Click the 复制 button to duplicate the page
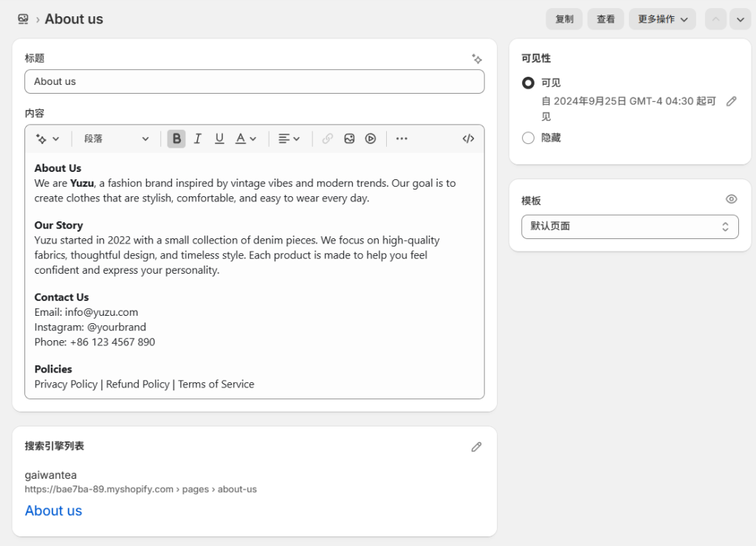 [x=564, y=18]
